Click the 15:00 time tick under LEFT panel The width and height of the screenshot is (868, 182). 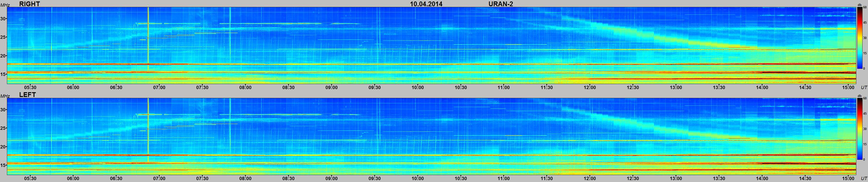point(848,178)
